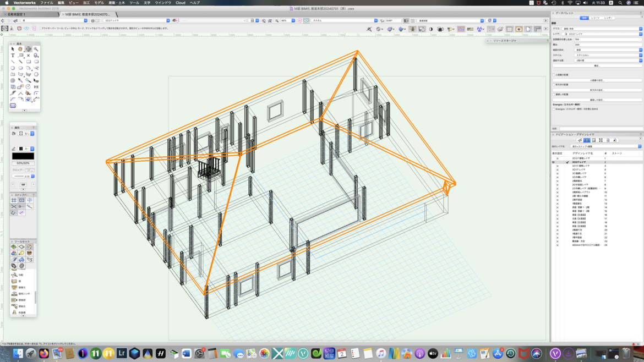Activate the Flyover tool
This screenshot has height=362, width=644.
pyautogui.click(x=28, y=49)
